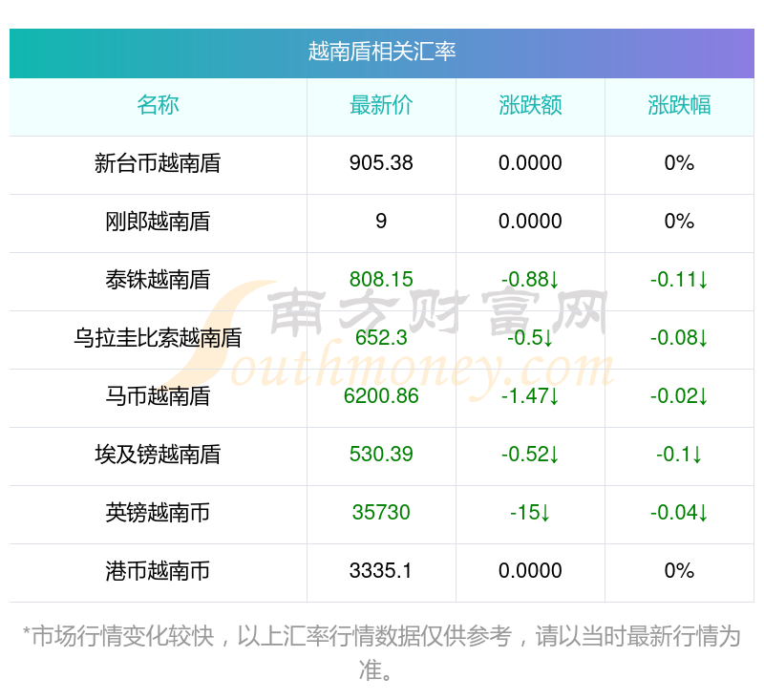Screen dimensions: 764x700
Task: Click change percent -0.11↓
Action: point(679,280)
